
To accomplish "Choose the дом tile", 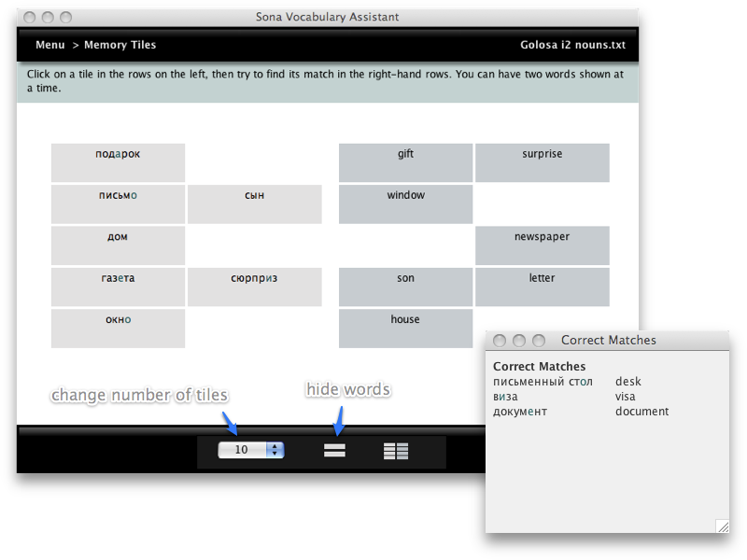I will click(x=118, y=245).
